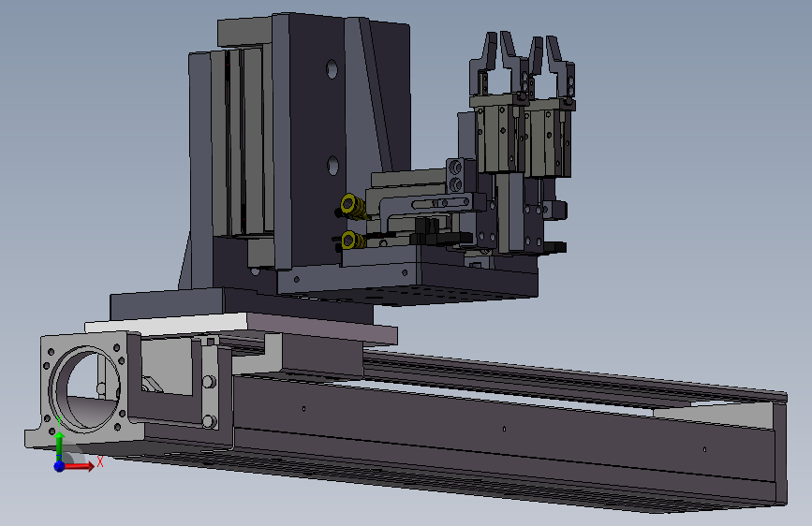This screenshot has width=812, height=526.
Task: Select the lower yellow shock absorber on the model
Action: [x=354, y=241]
